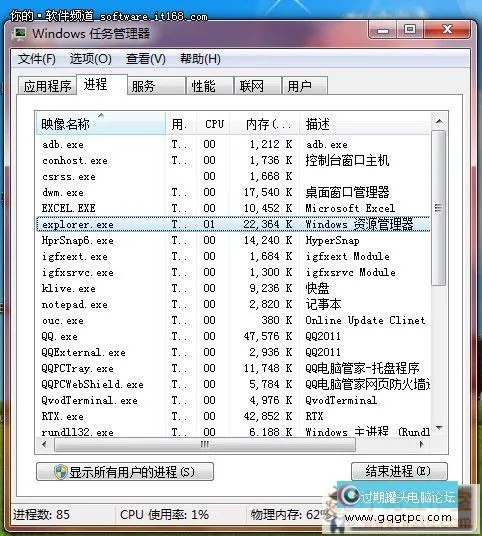Select the ouc.exe process
Viewport: 482px width, 536px height.
233,320
